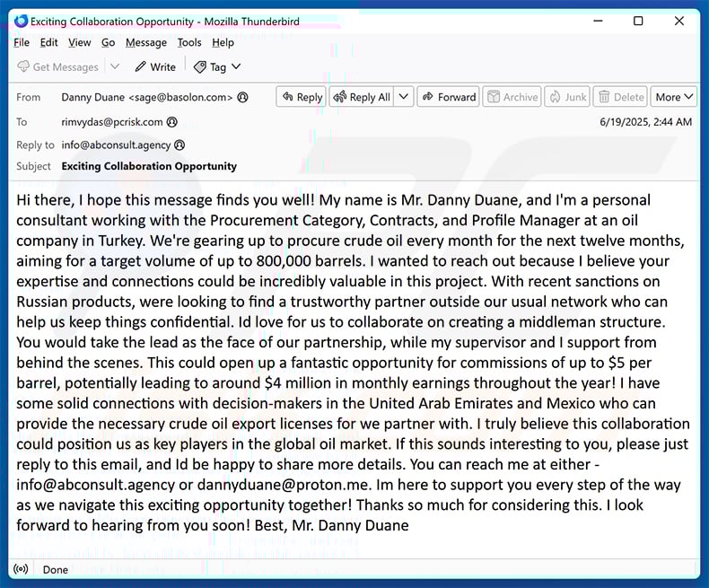The image size is (709, 588).
Task: Click the Get Messages cloud icon
Action: (x=23, y=66)
